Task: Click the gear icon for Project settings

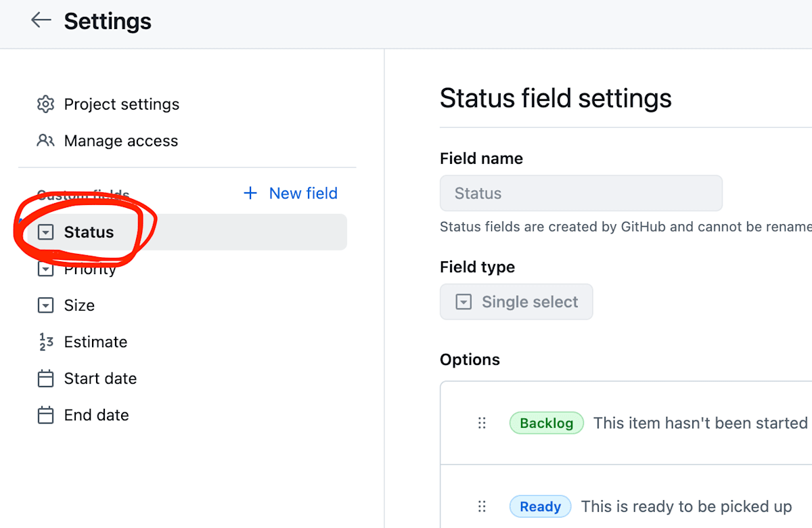Action: pos(45,104)
